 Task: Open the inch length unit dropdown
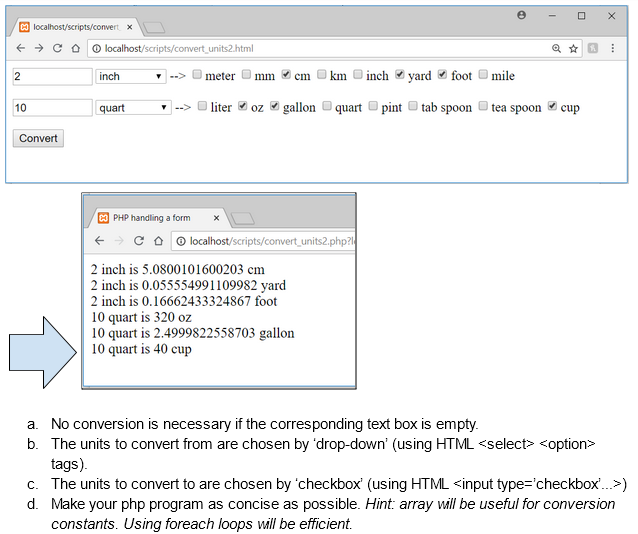tap(131, 77)
